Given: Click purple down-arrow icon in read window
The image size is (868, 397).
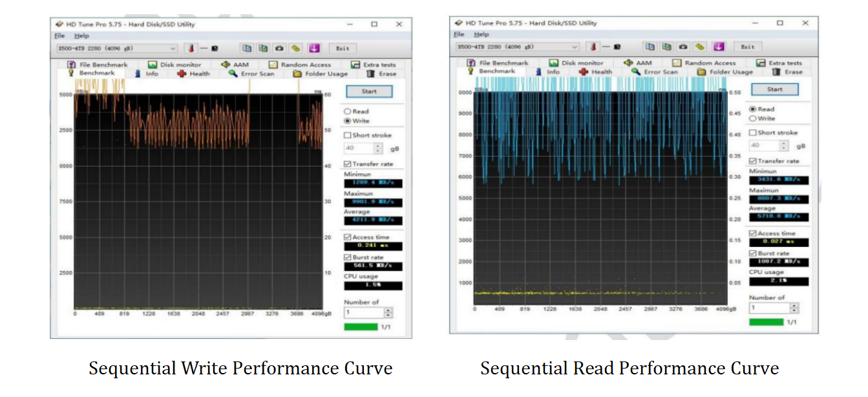Looking at the screenshot, I should coord(719,47).
